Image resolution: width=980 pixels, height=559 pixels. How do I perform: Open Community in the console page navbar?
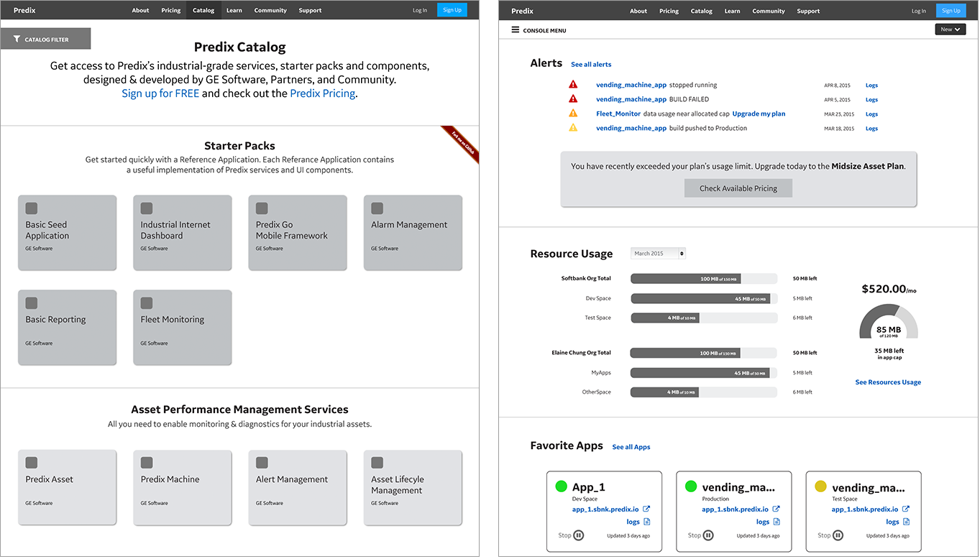(769, 11)
